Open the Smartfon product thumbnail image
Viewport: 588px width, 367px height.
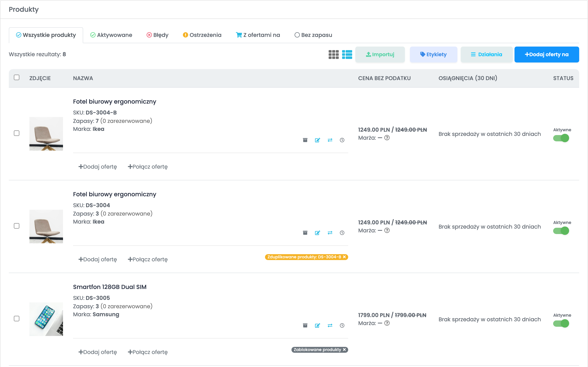pyautogui.click(x=46, y=319)
